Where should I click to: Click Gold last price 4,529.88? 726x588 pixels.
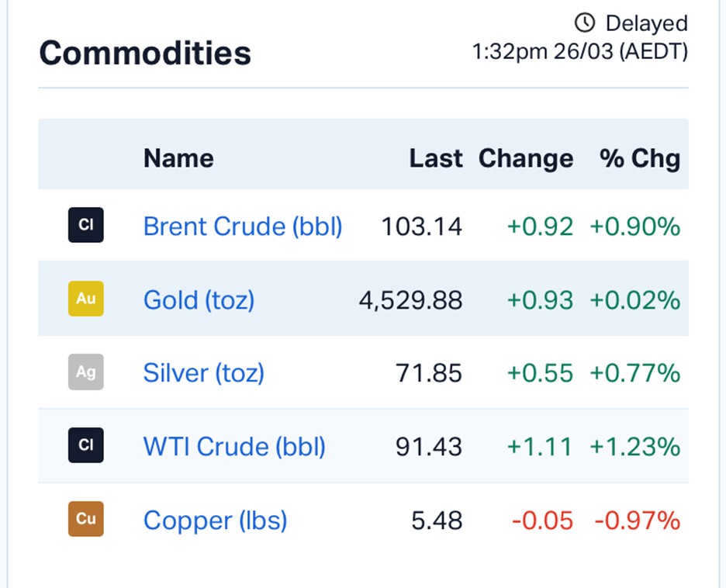pos(410,300)
